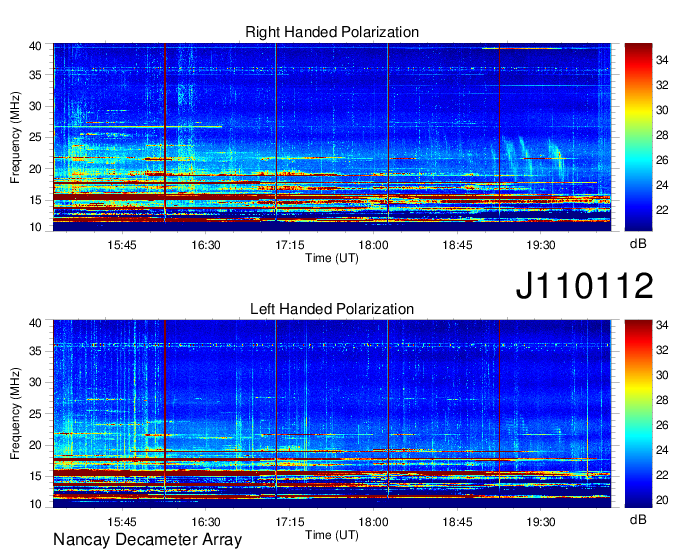Image resolution: width=680 pixels, height=552 pixels.
Task: Click the right-handed polarization color scale bar
Action: coord(638,137)
